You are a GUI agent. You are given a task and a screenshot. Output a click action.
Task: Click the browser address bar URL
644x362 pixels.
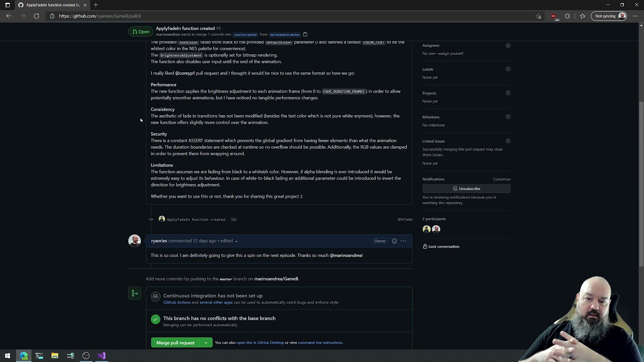(x=100, y=16)
